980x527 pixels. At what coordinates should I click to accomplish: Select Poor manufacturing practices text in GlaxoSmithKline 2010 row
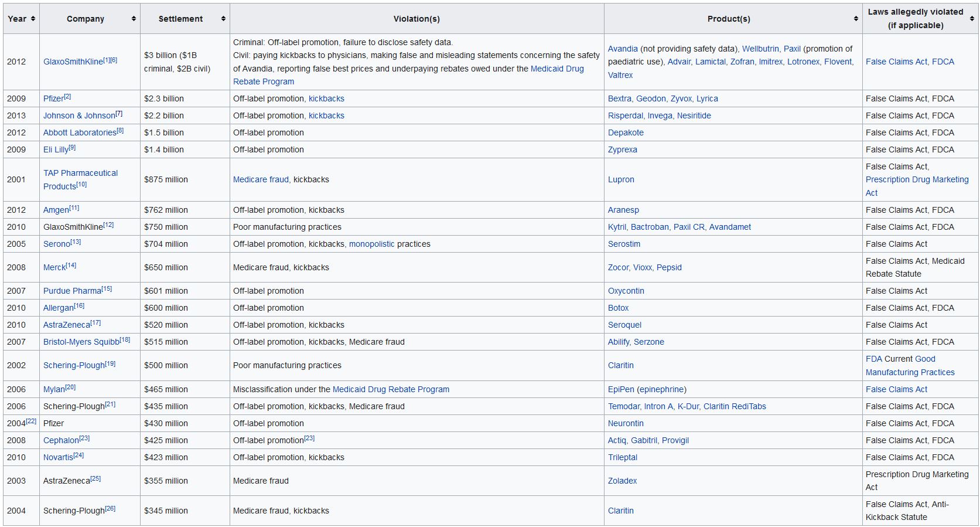(x=287, y=227)
